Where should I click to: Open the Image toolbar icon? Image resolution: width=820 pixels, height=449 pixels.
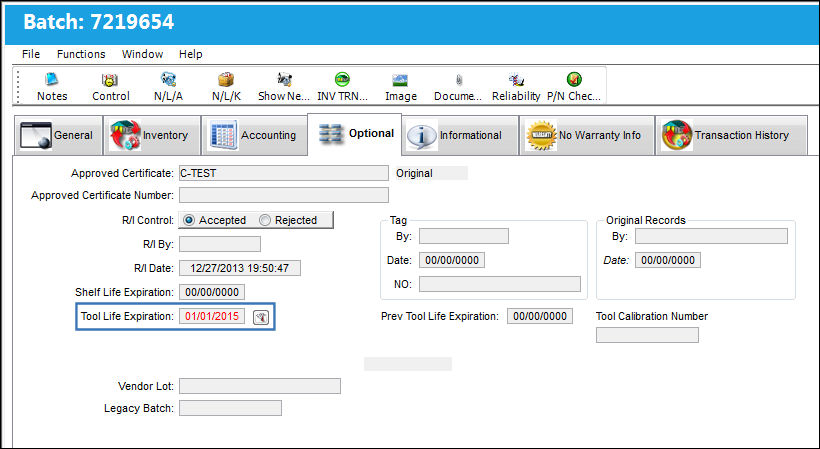click(401, 87)
